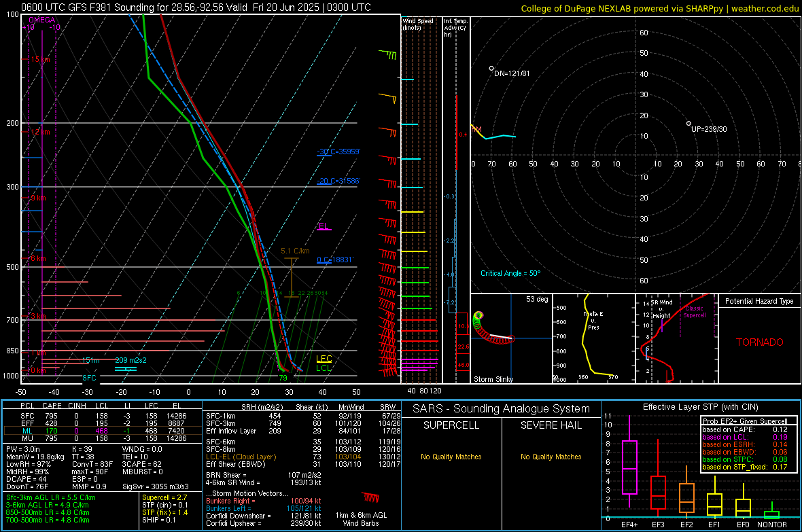Click the Classic Supercell label

click(694, 312)
